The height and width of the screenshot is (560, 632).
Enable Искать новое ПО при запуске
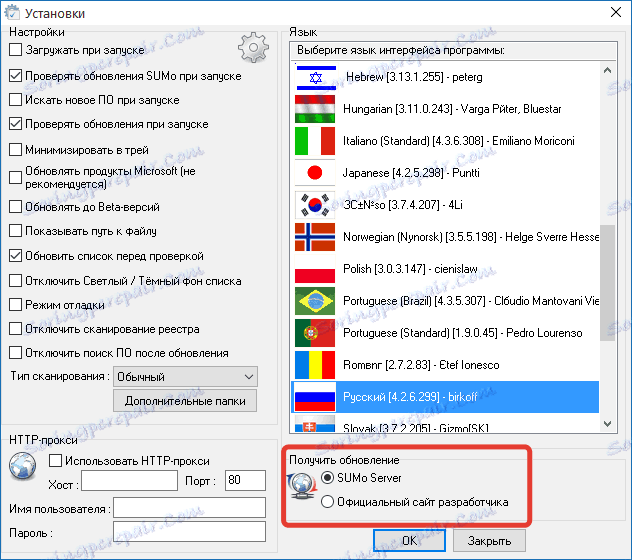(15, 100)
